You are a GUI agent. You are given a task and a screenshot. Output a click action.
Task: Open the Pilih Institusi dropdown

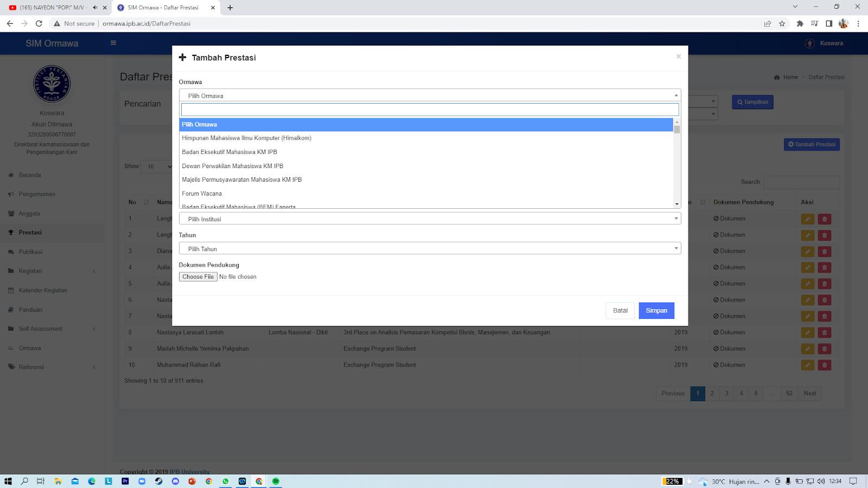click(430, 219)
